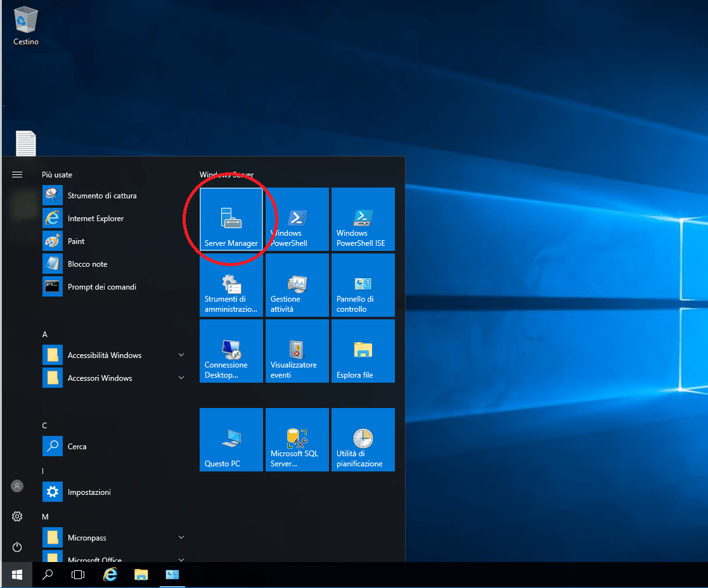Viewport: 708px width, 588px height.
Task: Expand Accessibilità Windows folder
Action: click(114, 355)
